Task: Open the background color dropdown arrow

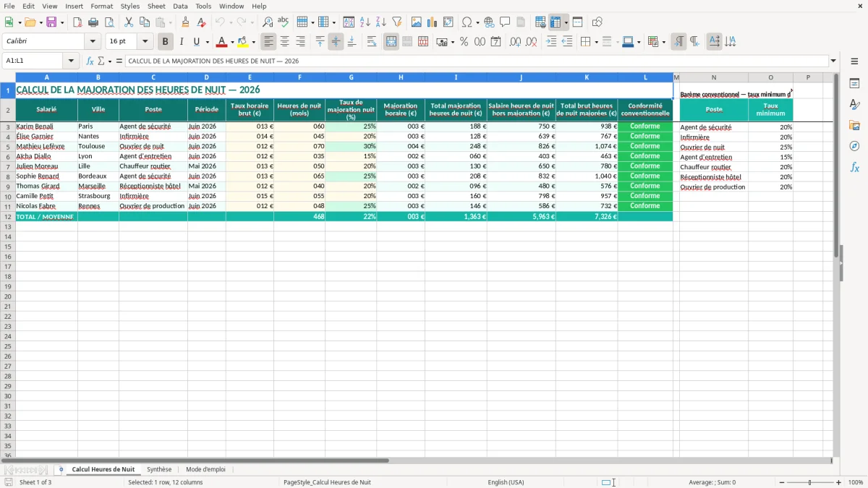Action: (x=253, y=42)
